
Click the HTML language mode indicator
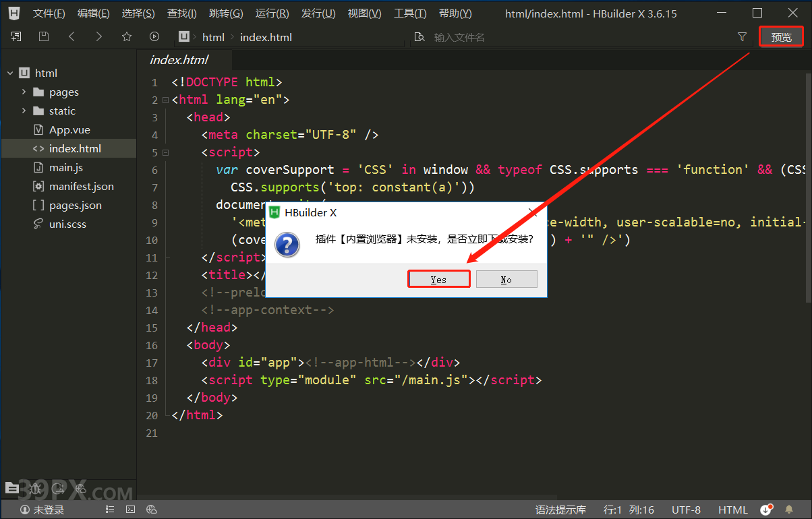point(733,510)
